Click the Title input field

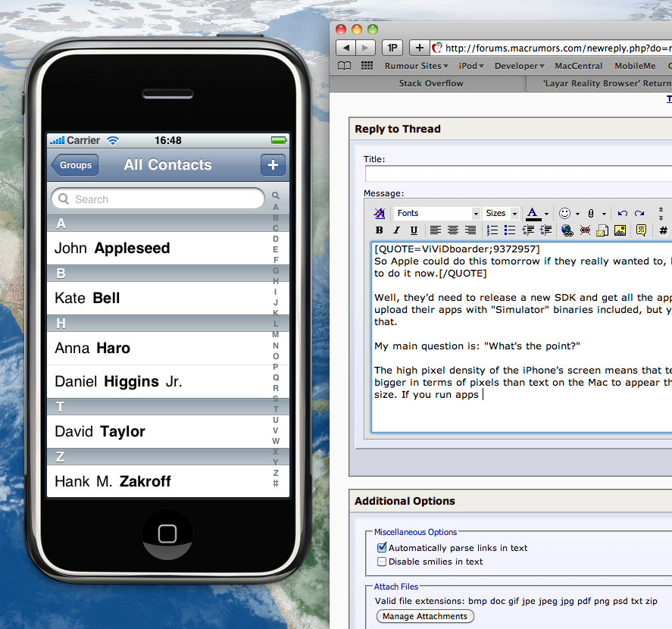click(518, 174)
